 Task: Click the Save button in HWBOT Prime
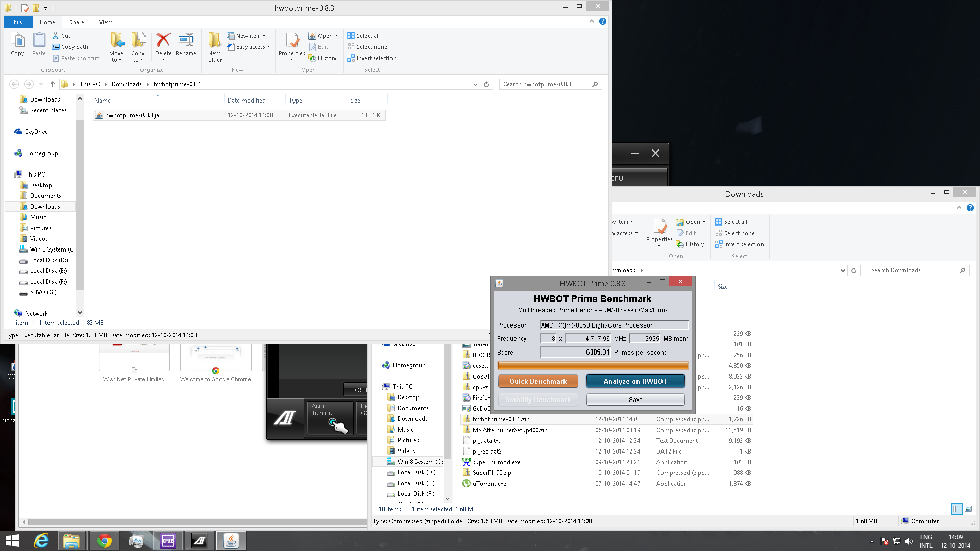635,399
